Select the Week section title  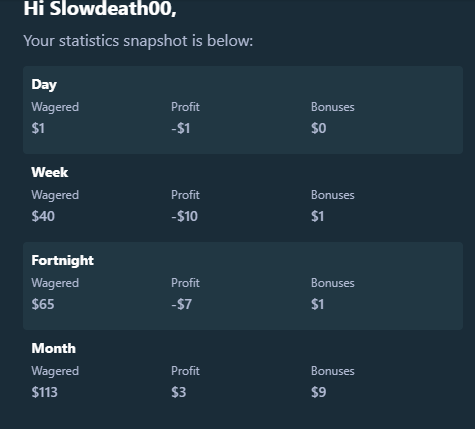[50, 172]
